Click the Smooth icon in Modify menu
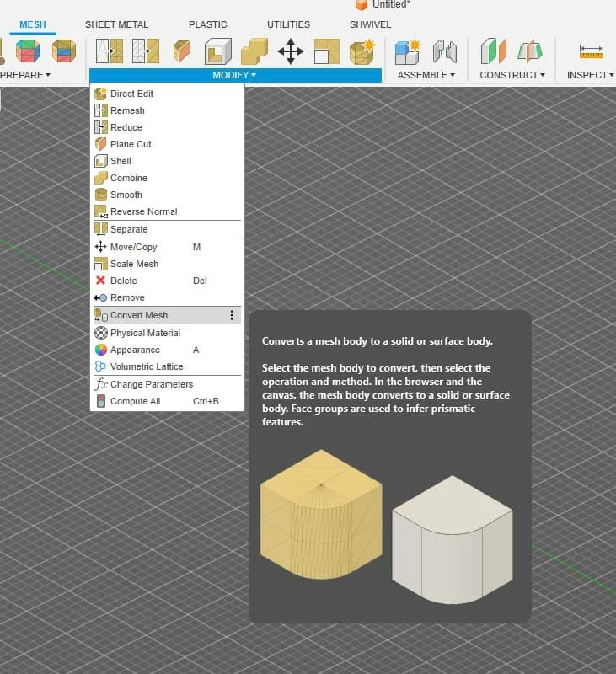616x674 pixels. click(x=101, y=195)
